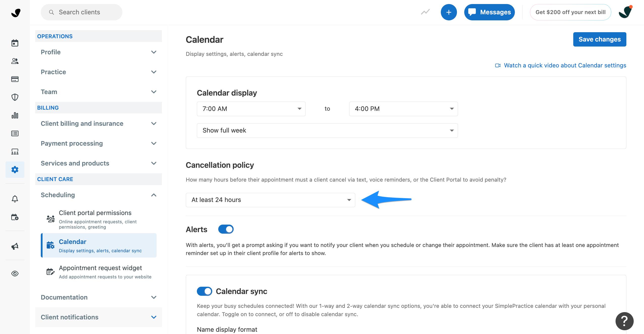This screenshot has width=644, height=334.
Task: Open the analytics bar chart icon in the sidebar
Action: [15, 115]
